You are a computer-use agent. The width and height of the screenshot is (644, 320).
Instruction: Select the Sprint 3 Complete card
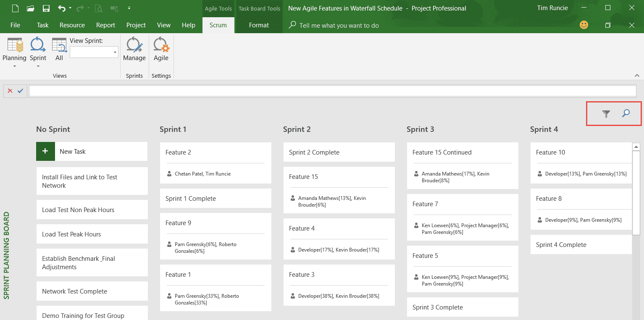[x=463, y=307]
